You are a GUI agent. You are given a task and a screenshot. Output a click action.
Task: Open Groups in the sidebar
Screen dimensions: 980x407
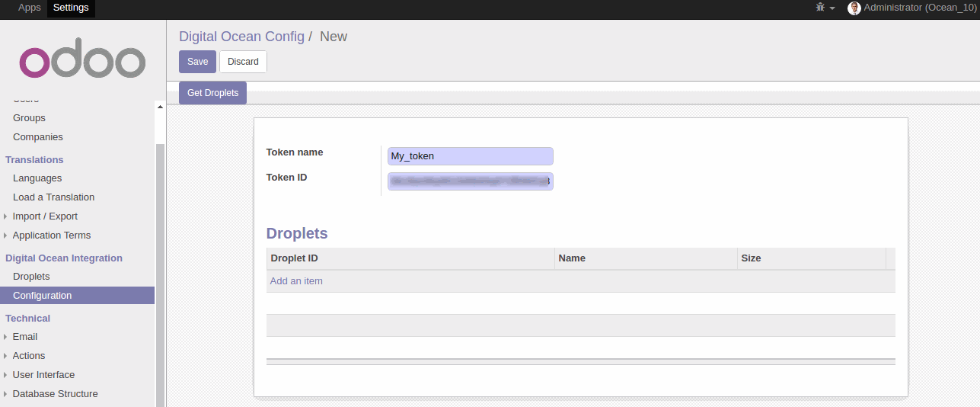coord(29,118)
